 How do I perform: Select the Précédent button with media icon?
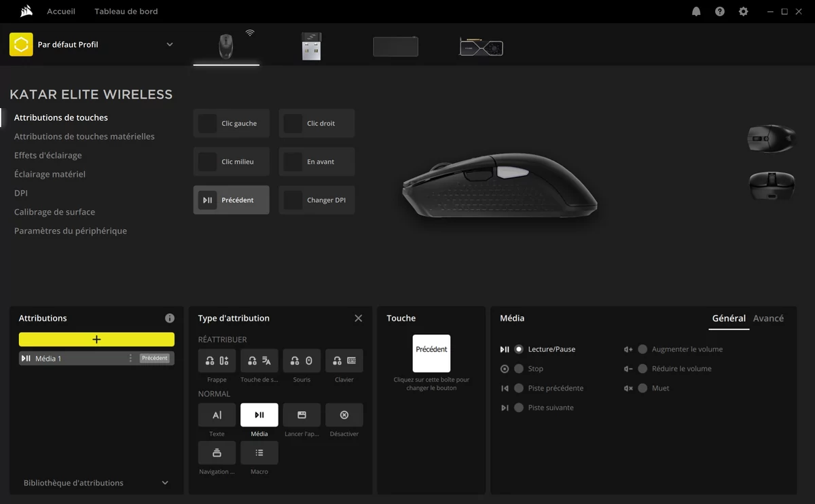click(231, 200)
